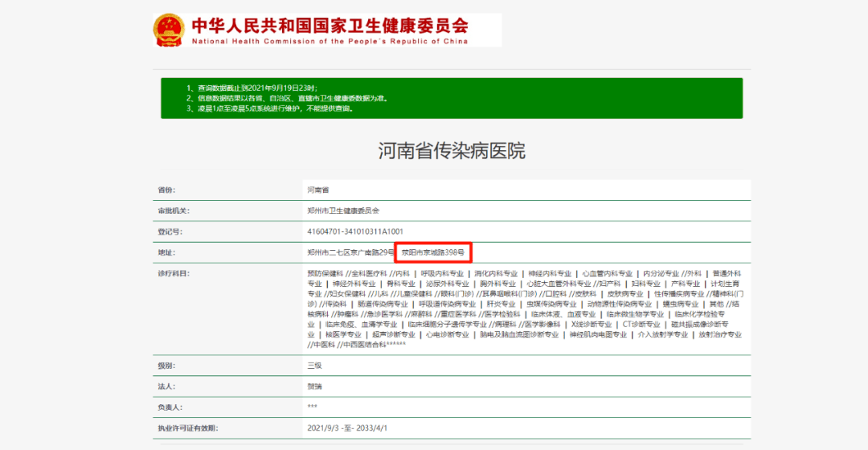Click the 中华人民共和国国家卫生健康委员会 header title
The image size is (868, 450).
(330, 26)
